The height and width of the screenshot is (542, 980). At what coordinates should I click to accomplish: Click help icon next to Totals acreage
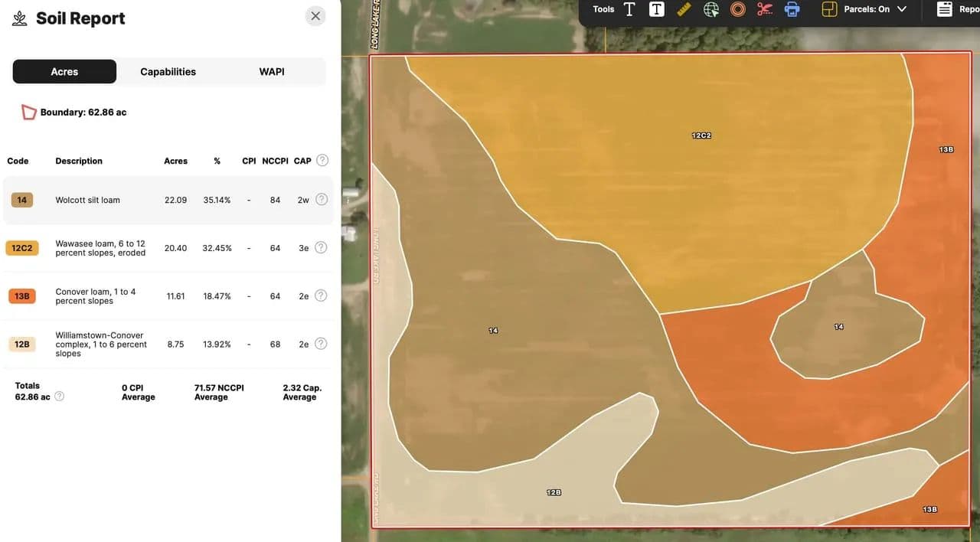(59, 397)
